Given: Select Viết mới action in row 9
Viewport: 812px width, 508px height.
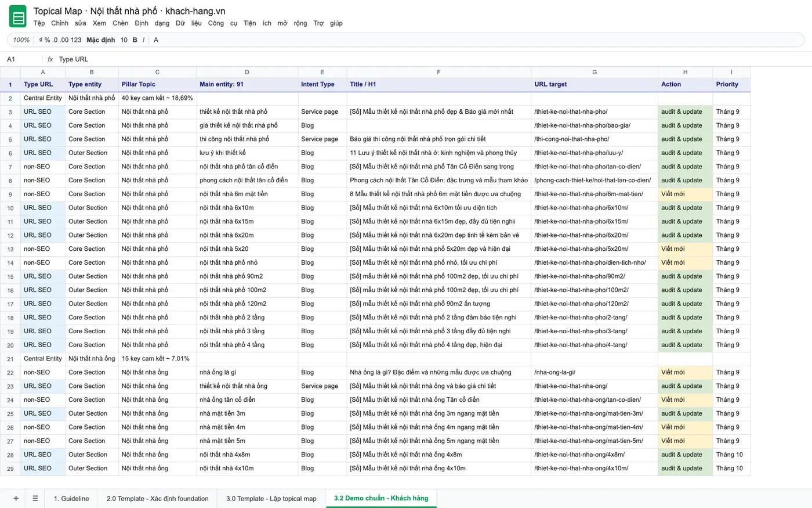Looking at the screenshot, I should coord(685,194).
